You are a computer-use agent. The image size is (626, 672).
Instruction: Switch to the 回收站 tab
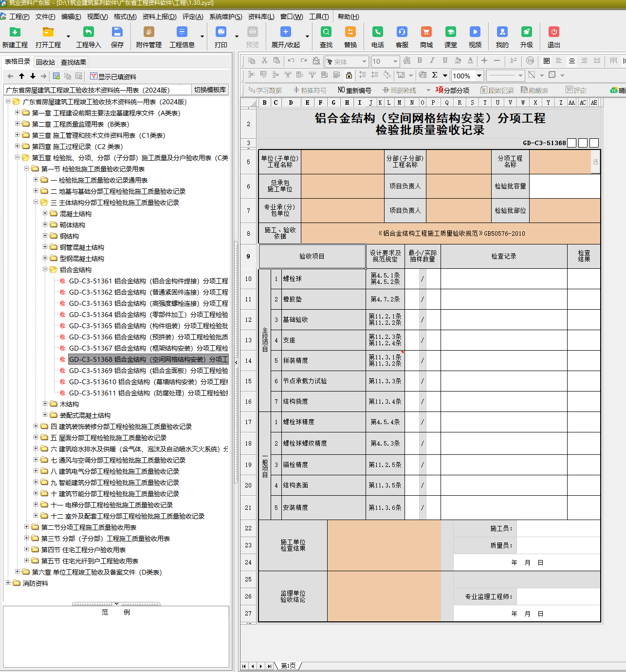[x=45, y=62]
